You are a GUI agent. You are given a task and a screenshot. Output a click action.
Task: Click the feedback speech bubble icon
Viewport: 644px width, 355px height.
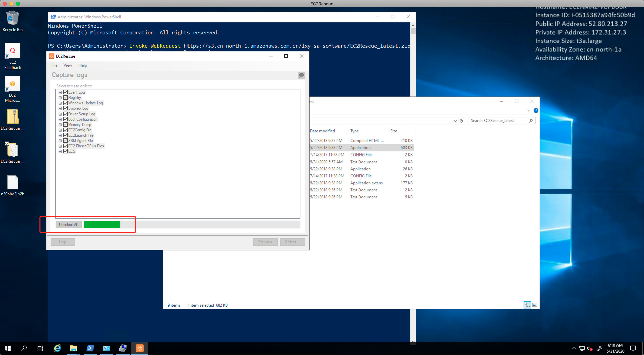pyautogui.click(x=301, y=75)
